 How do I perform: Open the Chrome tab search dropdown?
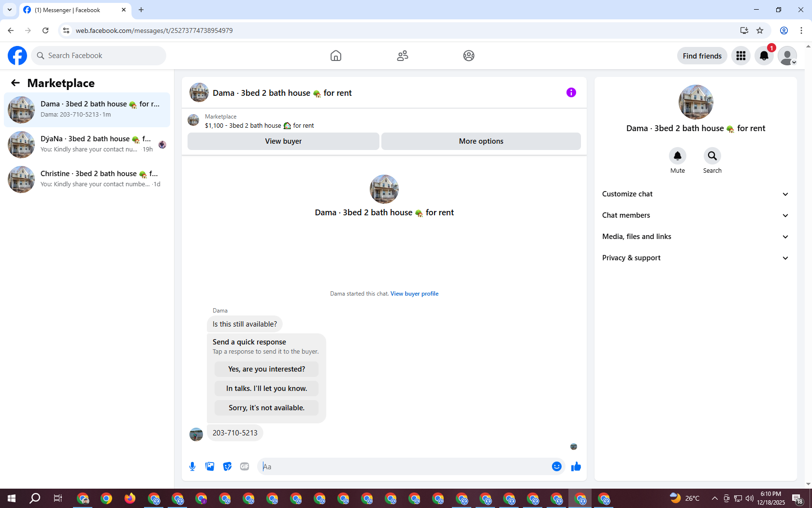point(10,10)
